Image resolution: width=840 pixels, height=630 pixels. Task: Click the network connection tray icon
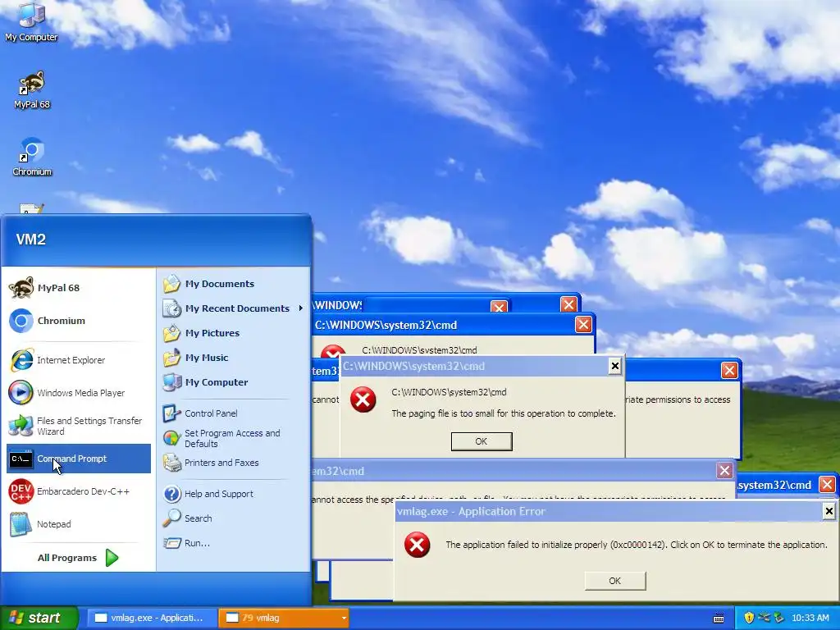pyautogui.click(x=764, y=618)
